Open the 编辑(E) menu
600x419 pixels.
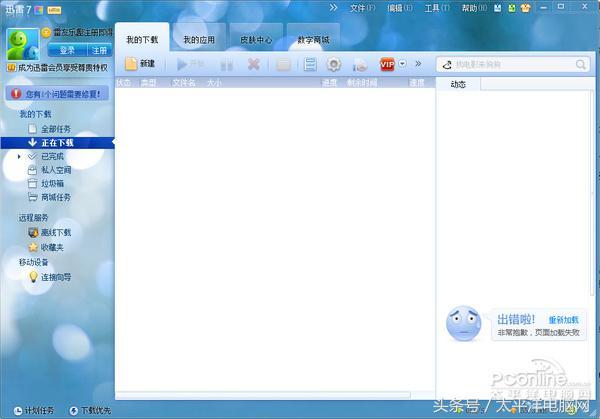coord(399,8)
